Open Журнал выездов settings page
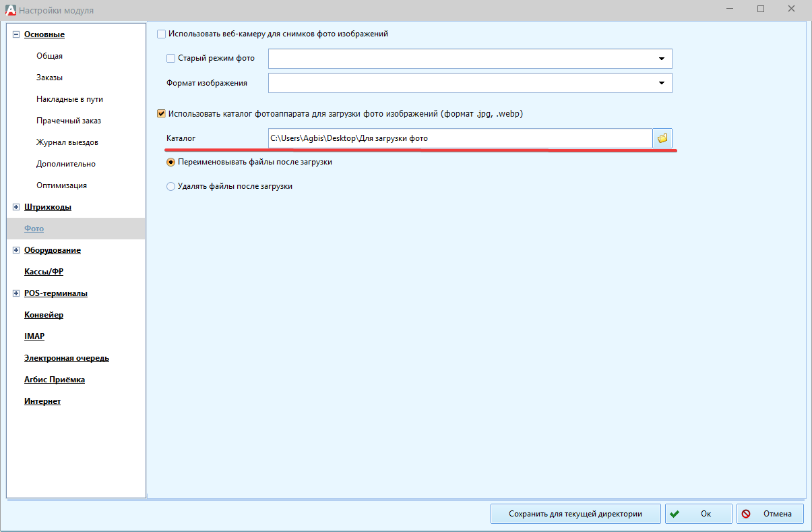Screen dimensions: 812x532 pyautogui.click(x=67, y=142)
